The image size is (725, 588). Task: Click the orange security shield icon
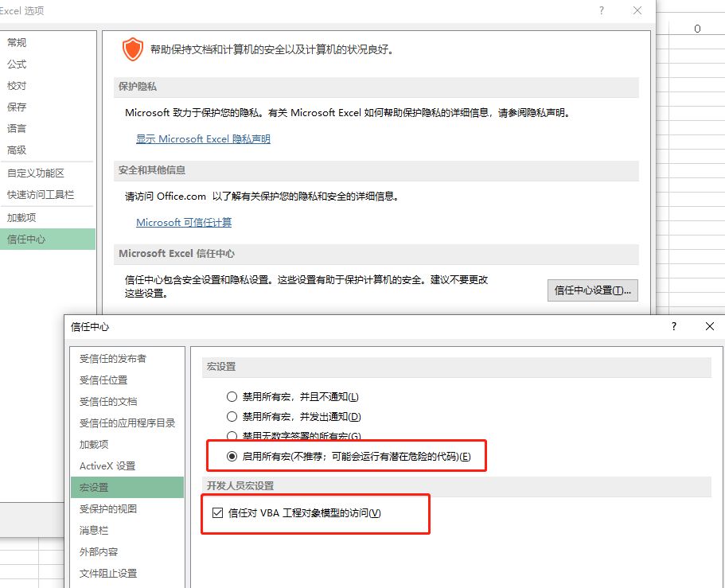tap(132, 49)
